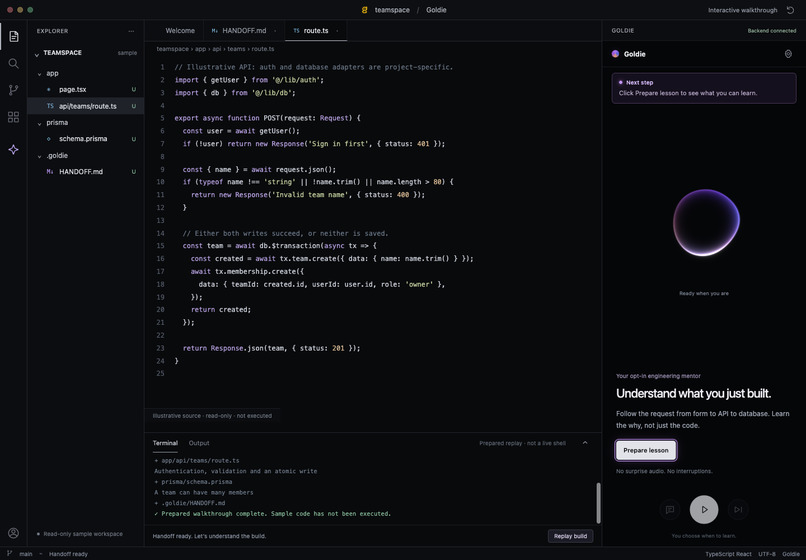The width and height of the screenshot is (806, 560).
Task: Click 'TypeScript React' language mode
Action: [728, 554]
